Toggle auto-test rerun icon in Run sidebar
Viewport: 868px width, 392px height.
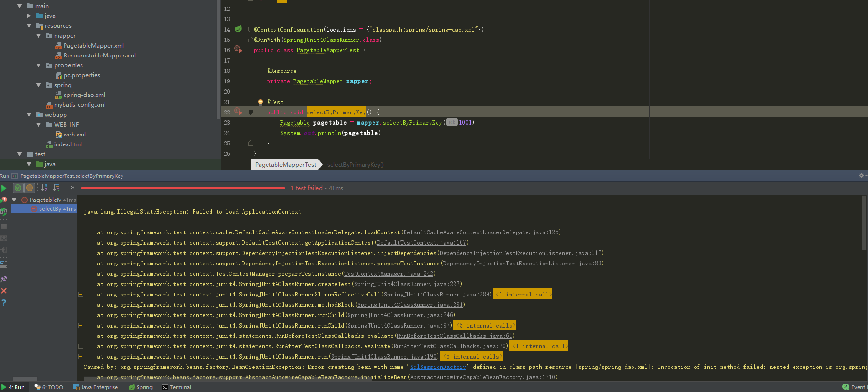[x=4, y=212]
